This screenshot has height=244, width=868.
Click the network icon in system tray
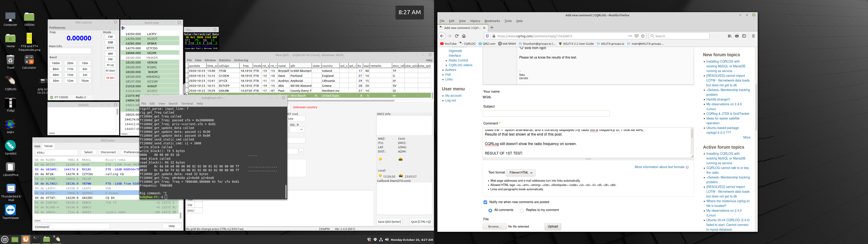381,240
